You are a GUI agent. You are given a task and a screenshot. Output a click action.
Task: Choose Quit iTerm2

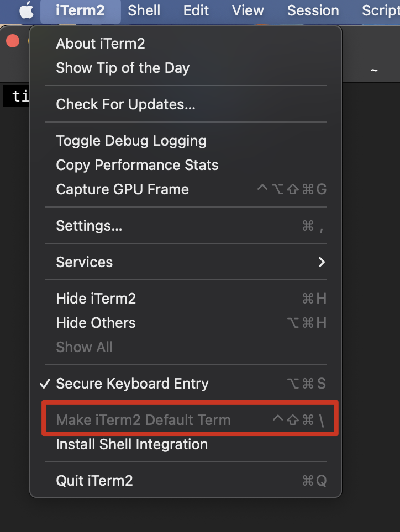pyautogui.click(x=186, y=481)
